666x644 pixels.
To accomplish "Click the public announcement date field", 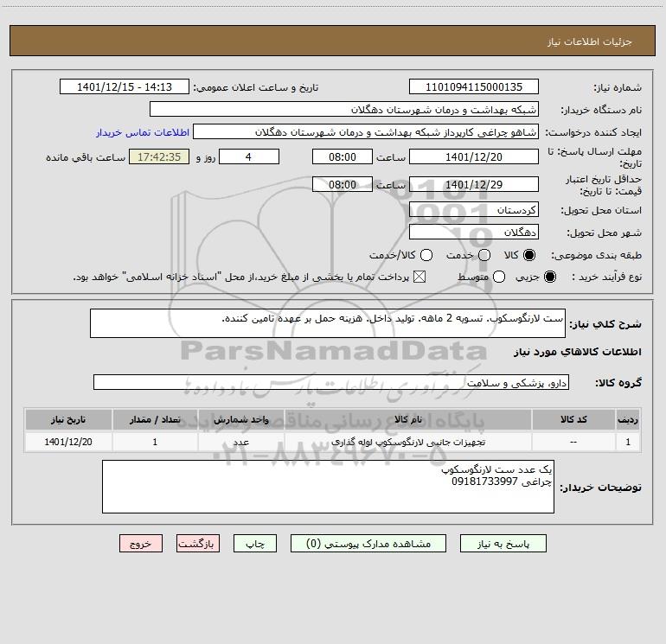I will click(x=125, y=86).
